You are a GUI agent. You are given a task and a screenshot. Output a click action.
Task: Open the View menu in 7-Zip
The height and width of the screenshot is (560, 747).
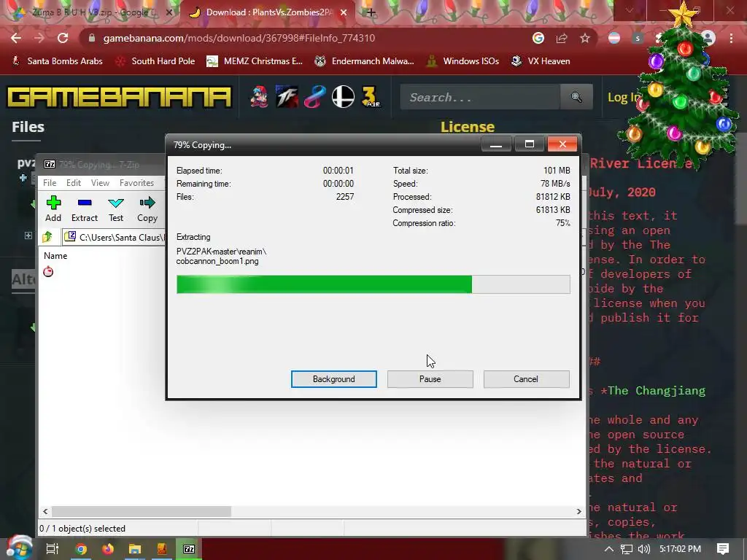coord(100,183)
